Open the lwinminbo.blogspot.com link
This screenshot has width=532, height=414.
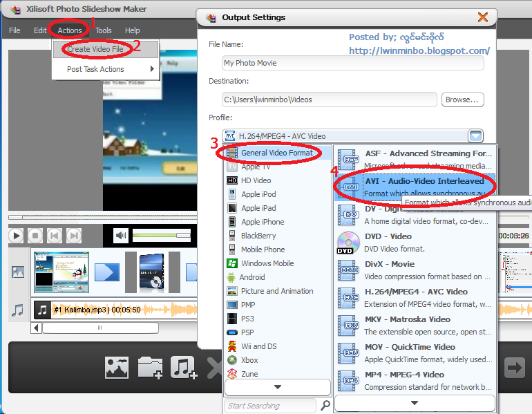pyautogui.click(x=419, y=51)
